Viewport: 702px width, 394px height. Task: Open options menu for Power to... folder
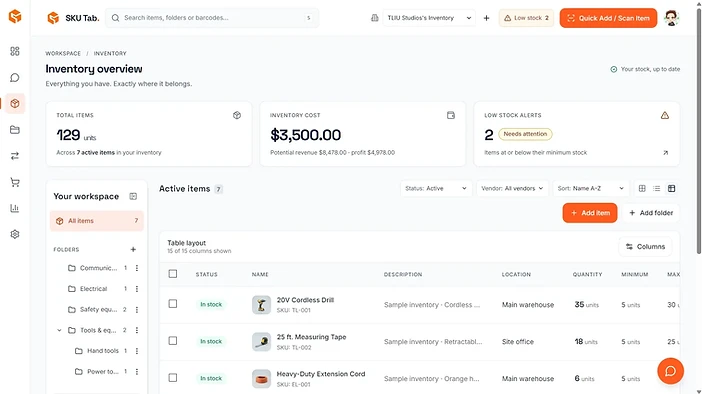(137, 371)
